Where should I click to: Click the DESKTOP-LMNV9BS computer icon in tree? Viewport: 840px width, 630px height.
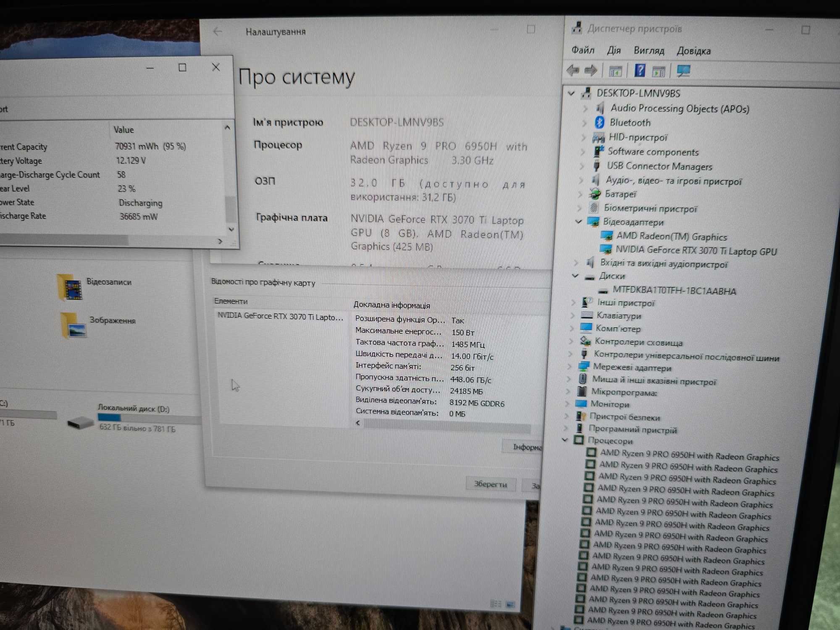586,93
